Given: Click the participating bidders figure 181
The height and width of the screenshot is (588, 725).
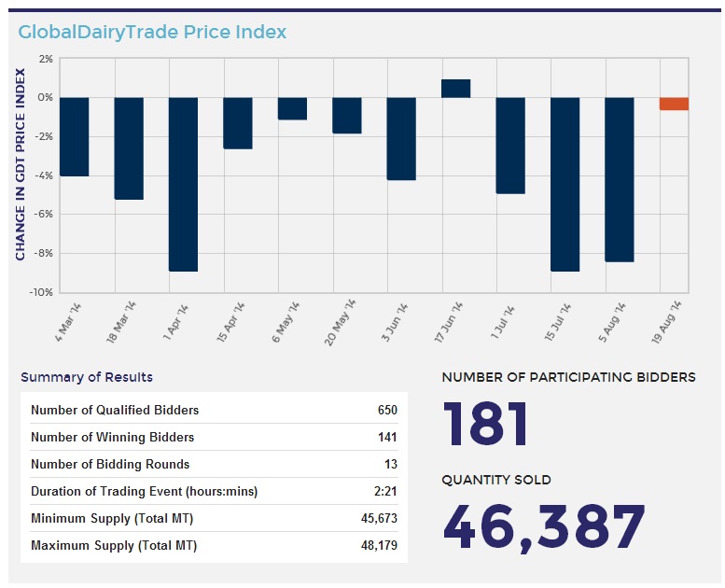Looking at the screenshot, I should pyautogui.click(x=485, y=425).
